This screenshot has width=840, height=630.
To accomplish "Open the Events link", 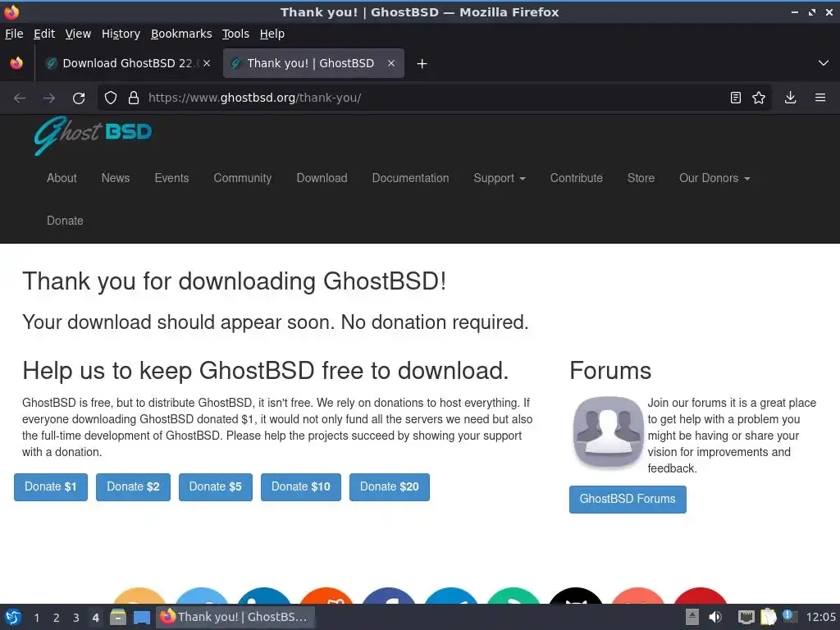I will point(172,178).
